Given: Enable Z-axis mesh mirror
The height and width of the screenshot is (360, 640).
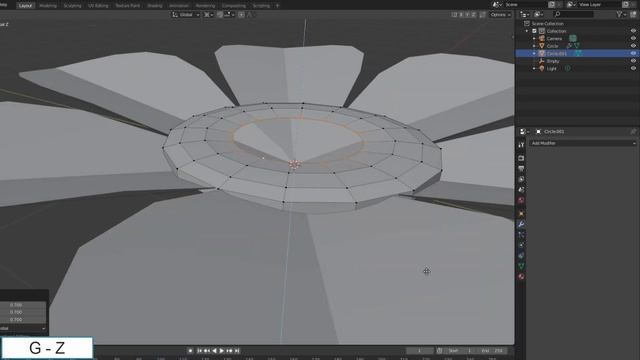Looking at the screenshot, I should [473, 15].
